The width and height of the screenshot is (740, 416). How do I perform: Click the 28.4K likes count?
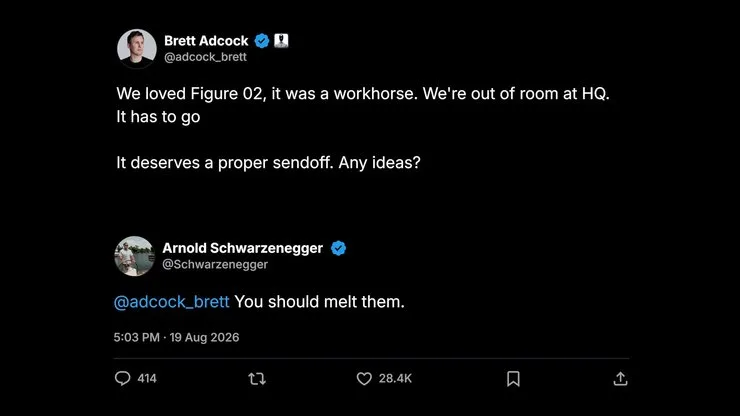395,379
